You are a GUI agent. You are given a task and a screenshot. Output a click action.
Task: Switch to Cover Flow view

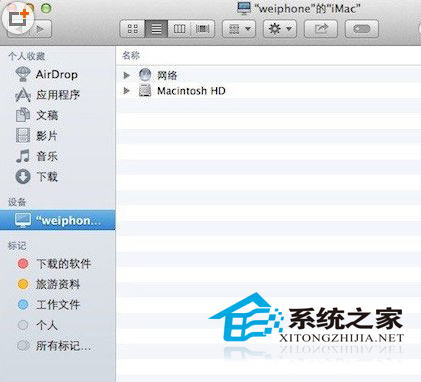[x=203, y=29]
